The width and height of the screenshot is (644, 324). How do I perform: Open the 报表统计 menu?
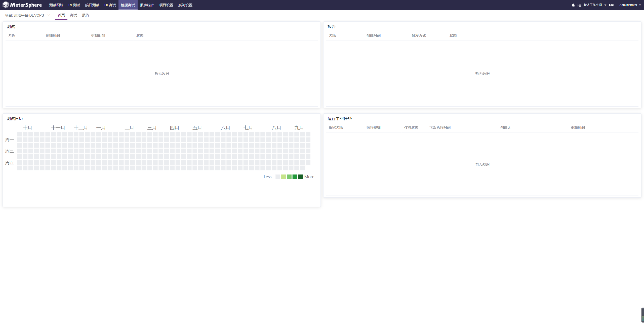pyautogui.click(x=147, y=5)
